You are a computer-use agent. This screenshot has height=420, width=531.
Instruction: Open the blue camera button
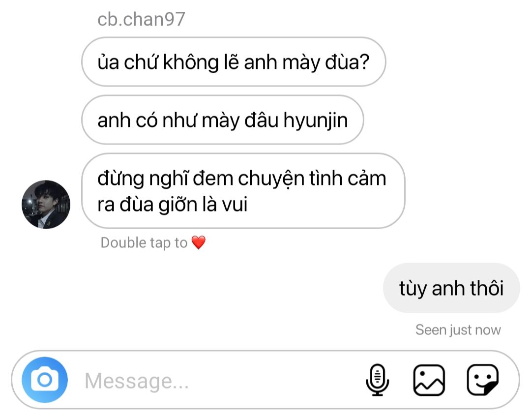[x=45, y=380]
